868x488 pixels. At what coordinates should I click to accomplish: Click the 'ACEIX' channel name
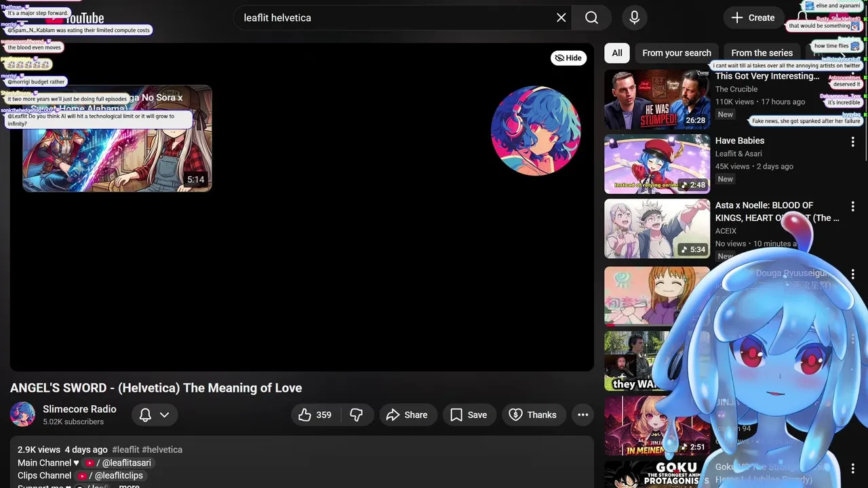(726, 230)
